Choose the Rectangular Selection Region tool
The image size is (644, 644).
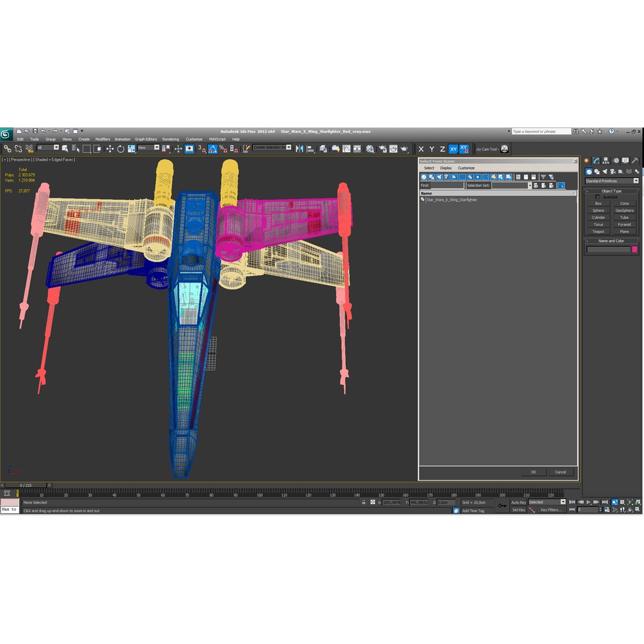(86, 148)
